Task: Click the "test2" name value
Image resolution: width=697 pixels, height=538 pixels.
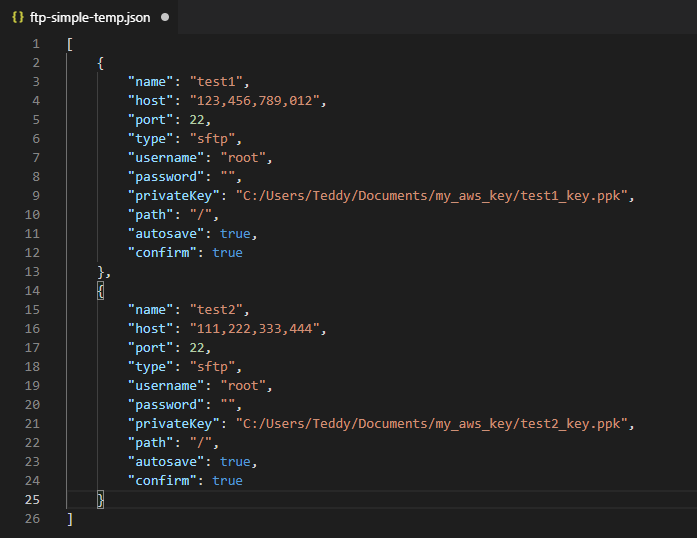Action: [x=216, y=310]
